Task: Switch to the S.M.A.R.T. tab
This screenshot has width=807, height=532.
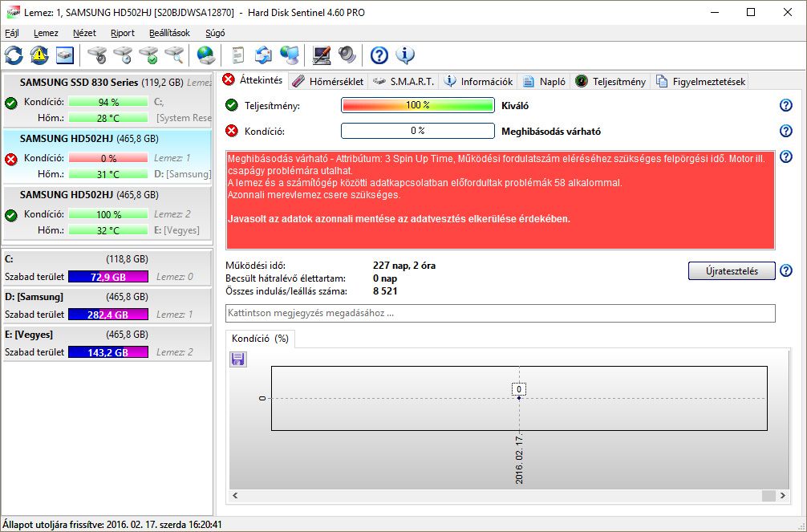Action: (x=404, y=81)
